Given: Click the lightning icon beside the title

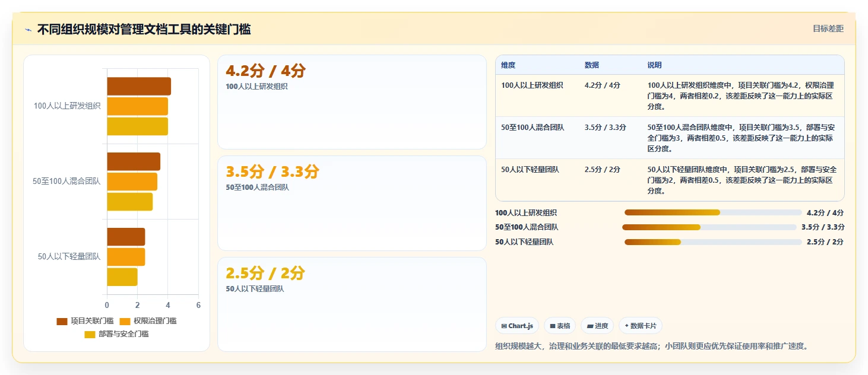Looking at the screenshot, I should coord(28,30).
